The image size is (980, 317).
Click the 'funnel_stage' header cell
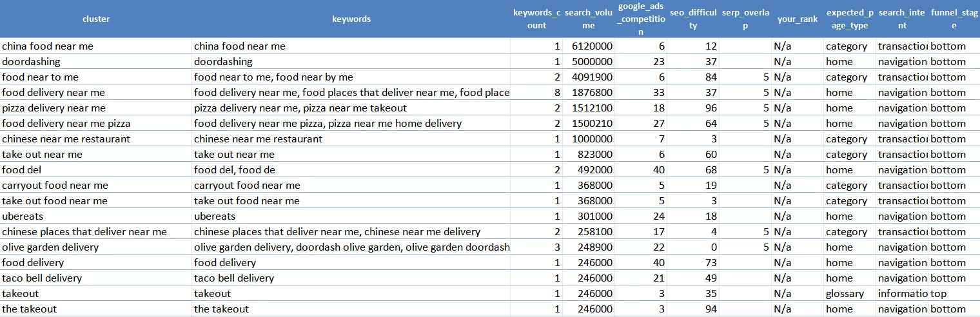pyautogui.click(x=954, y=19)
